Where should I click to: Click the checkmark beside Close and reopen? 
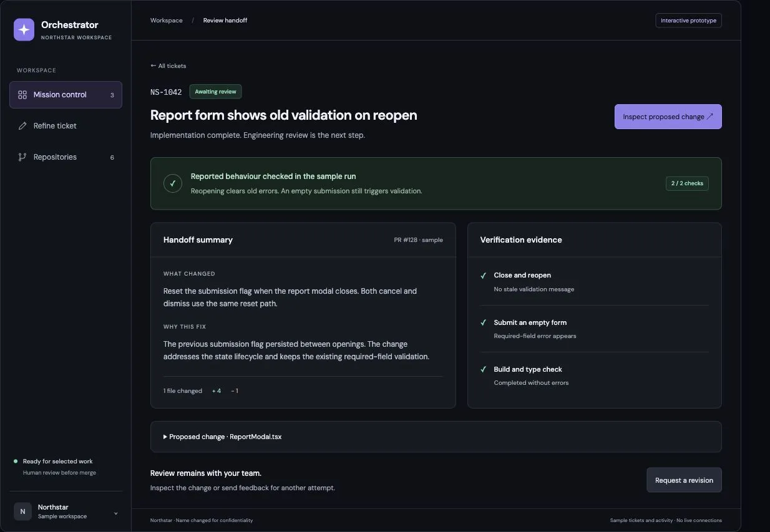(x=483, y=276)
